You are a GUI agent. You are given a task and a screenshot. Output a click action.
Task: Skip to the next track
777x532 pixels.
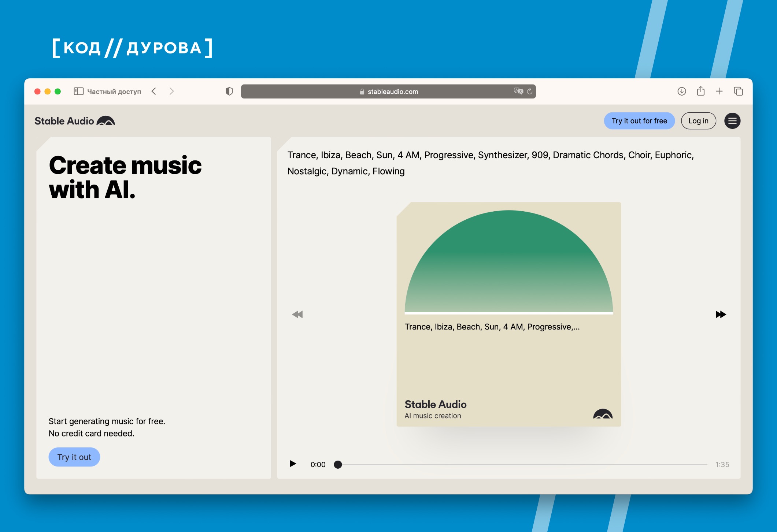[x=721, y=314]
